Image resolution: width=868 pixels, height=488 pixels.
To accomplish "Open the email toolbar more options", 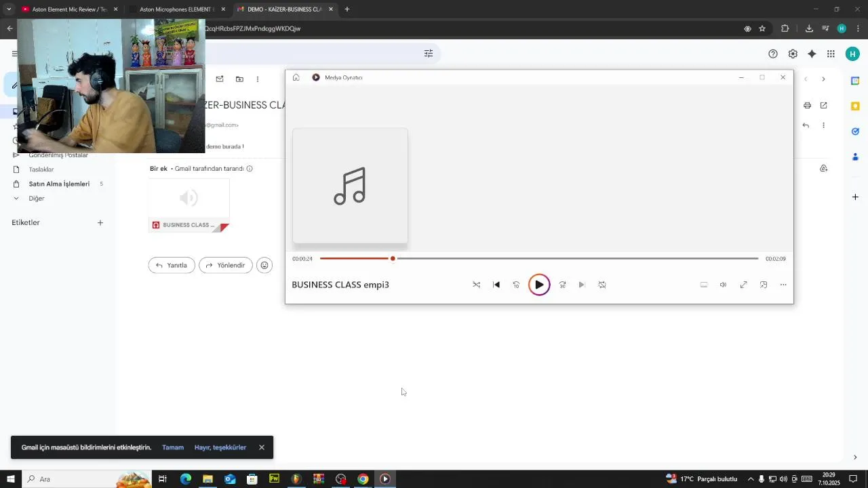I will 258,79.
